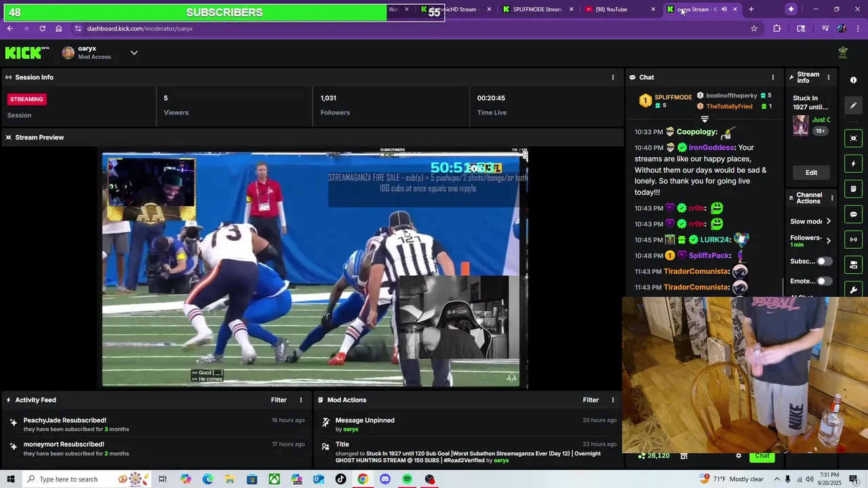Reload the page
Viewport: 868px width, 488px height.
(x=42, y=28)
